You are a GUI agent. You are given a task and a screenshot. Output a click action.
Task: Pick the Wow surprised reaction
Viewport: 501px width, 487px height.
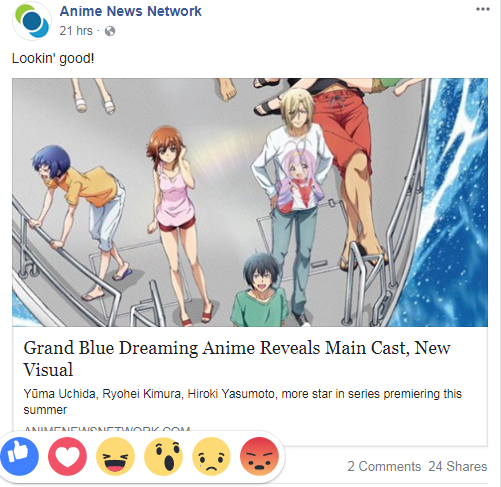tap(163, 456)
